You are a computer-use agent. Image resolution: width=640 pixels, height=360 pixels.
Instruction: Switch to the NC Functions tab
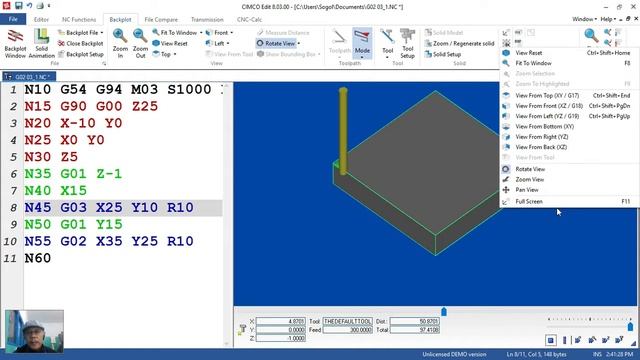pos(79,20)
